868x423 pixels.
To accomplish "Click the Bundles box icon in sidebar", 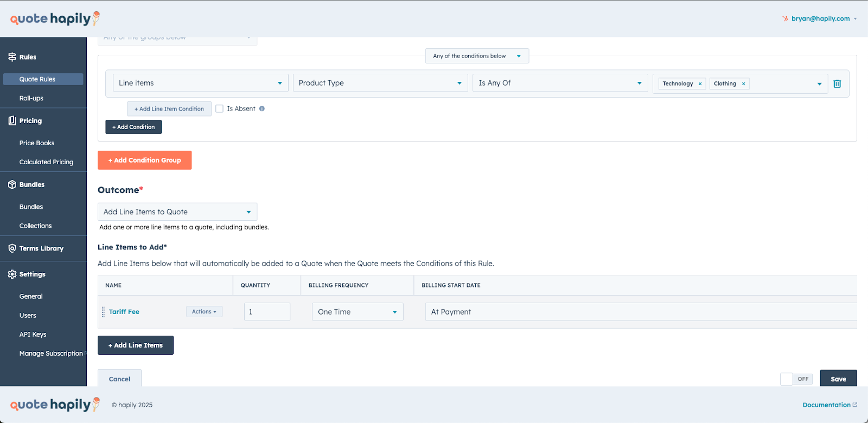I will 12,185.
